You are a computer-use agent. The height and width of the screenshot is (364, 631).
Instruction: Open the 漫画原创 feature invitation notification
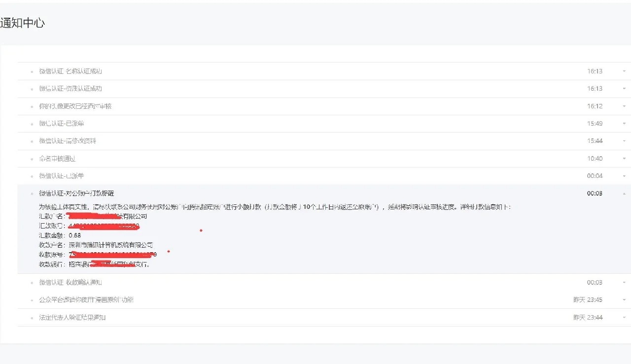[x=86, y=300]
